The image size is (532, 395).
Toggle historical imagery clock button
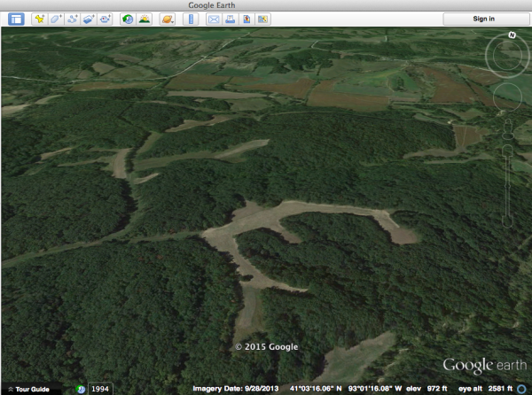pyautogui.click(x=128, y=19)
